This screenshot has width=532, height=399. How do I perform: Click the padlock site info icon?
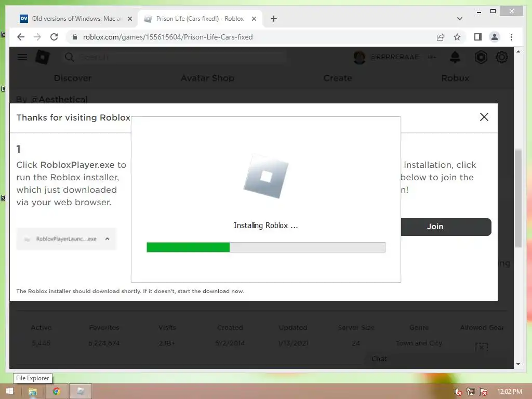pyautogui.click(x=75, y=37)
